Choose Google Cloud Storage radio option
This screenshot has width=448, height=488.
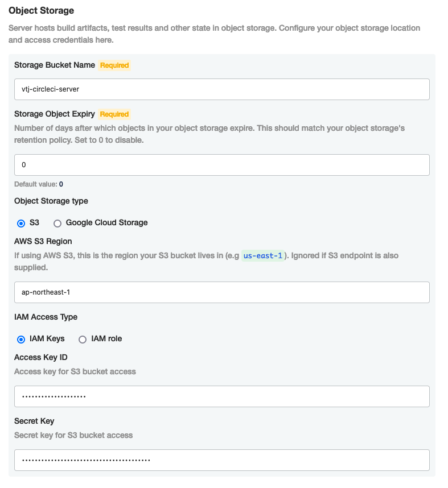(x=57, y=223)
